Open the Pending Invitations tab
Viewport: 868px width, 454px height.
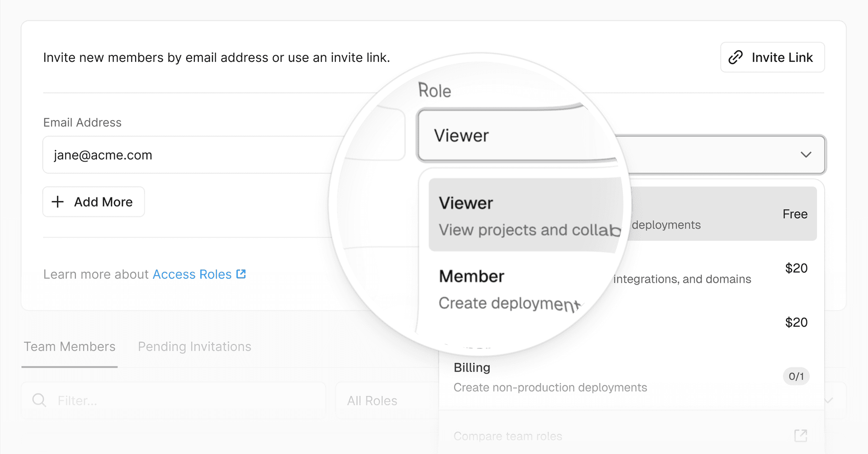pyautogui.click(x=194, y=346)
